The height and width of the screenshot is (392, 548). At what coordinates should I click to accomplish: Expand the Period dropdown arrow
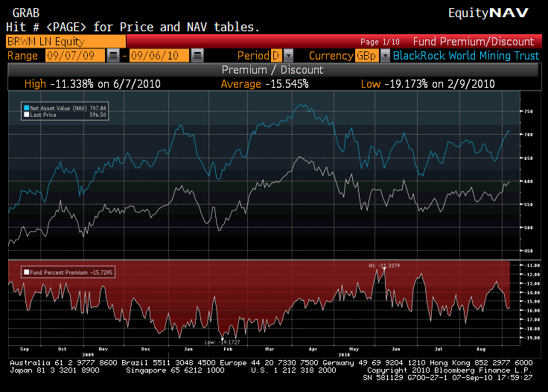coord(288,56)
